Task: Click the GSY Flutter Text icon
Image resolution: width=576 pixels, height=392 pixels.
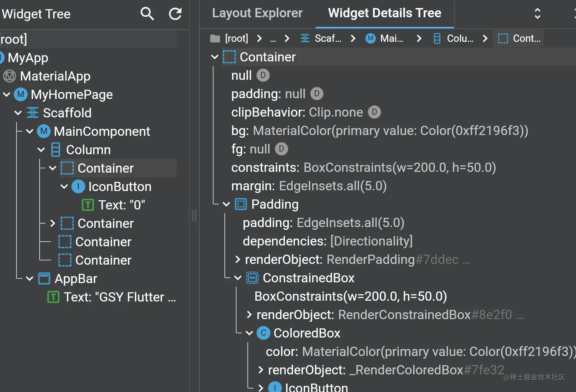Action: click(x=53, y=297)
